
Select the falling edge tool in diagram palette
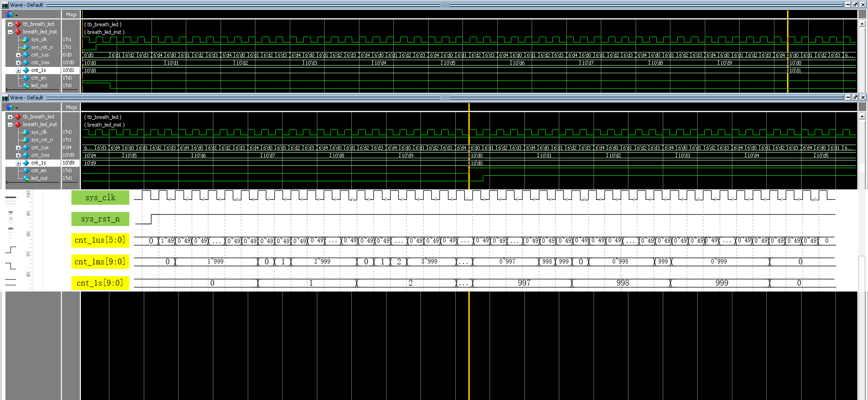pyautogui.click(x=10, y=266)
